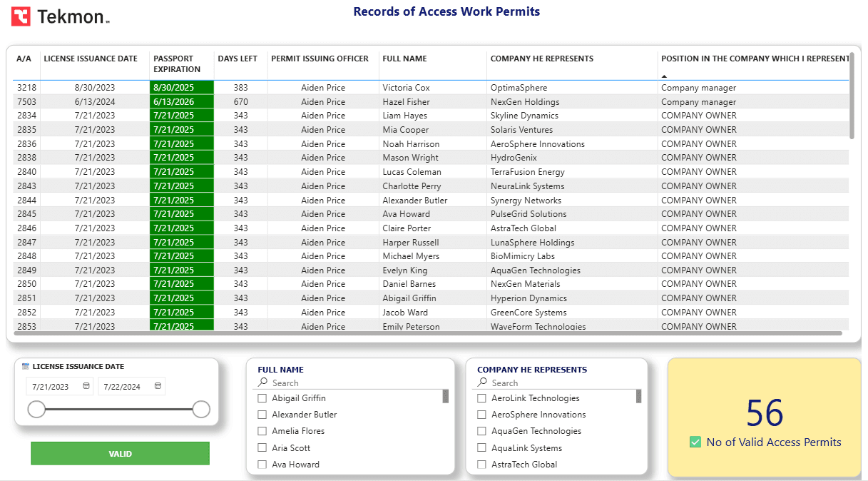
Task: Click the search magnifier in COMPANY HE REPRESENTS slicer
Action: coord(482,383)
